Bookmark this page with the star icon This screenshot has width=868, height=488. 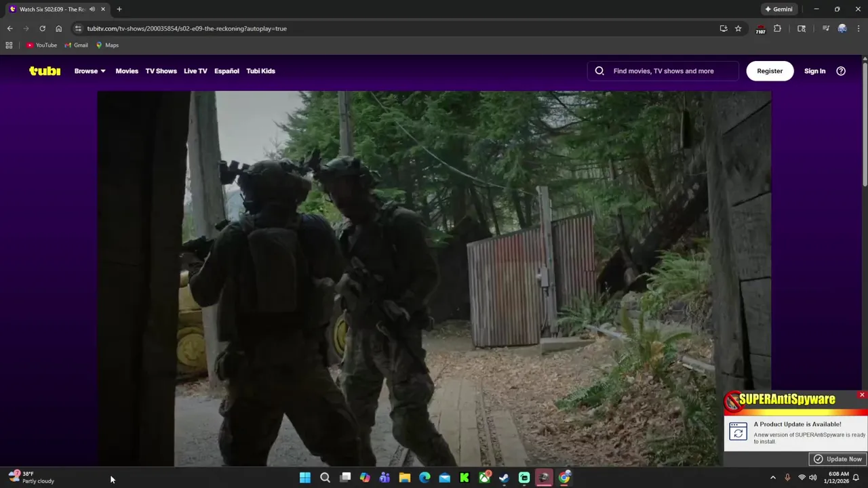(x=738, y=28)
